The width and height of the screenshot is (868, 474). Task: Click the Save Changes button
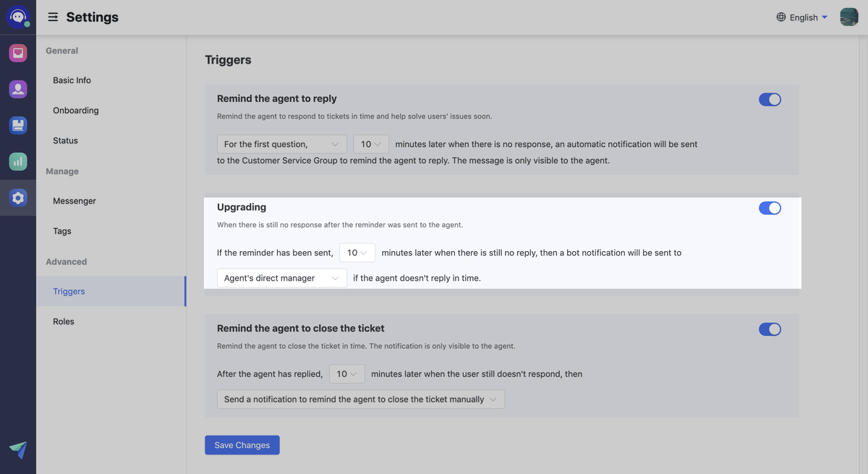coord(242,445)
